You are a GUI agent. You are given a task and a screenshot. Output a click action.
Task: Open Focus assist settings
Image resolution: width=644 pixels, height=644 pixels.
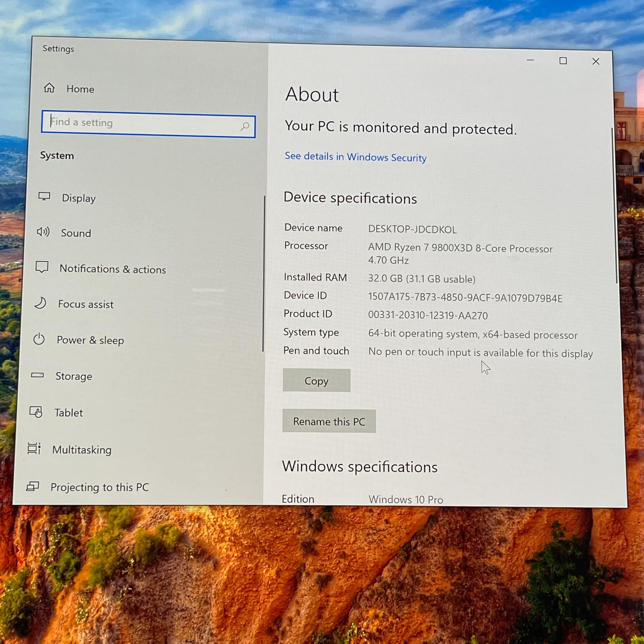tap(86, 304)
